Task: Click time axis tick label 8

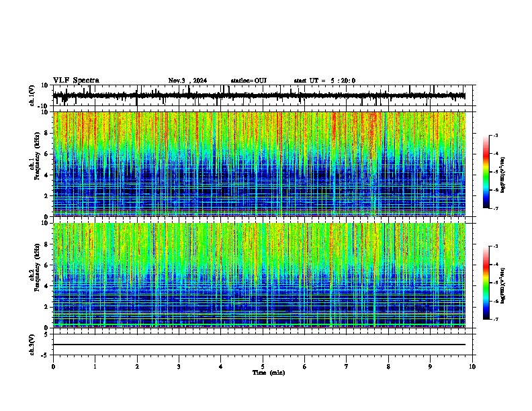Action: (388, 367)
